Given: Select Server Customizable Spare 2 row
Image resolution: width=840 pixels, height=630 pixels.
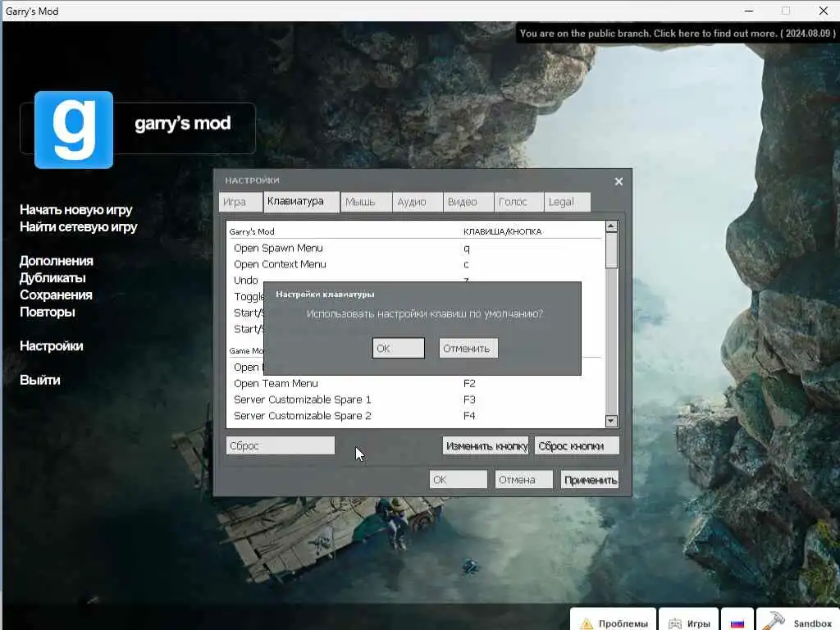Looking at the screenshot, I should [415, 416].
